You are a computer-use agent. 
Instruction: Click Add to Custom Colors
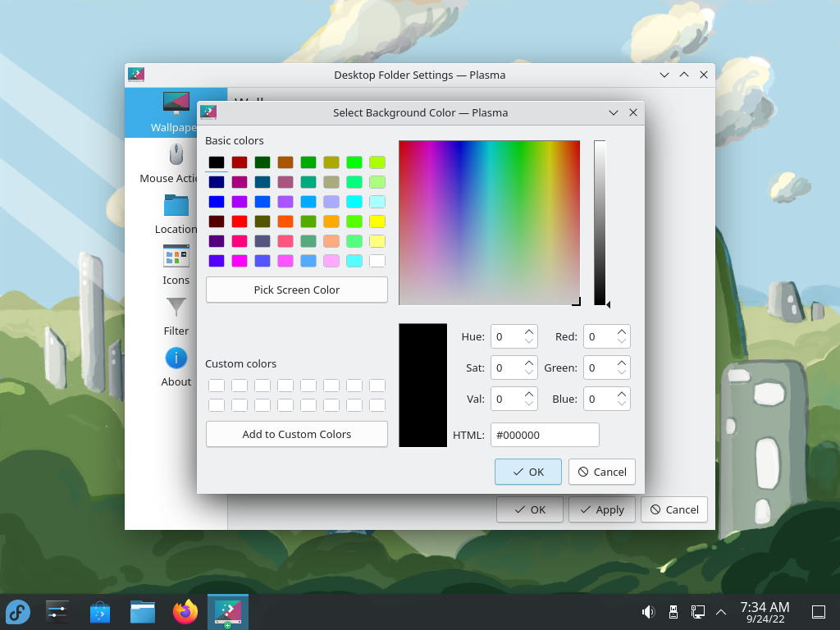(297, 434)
